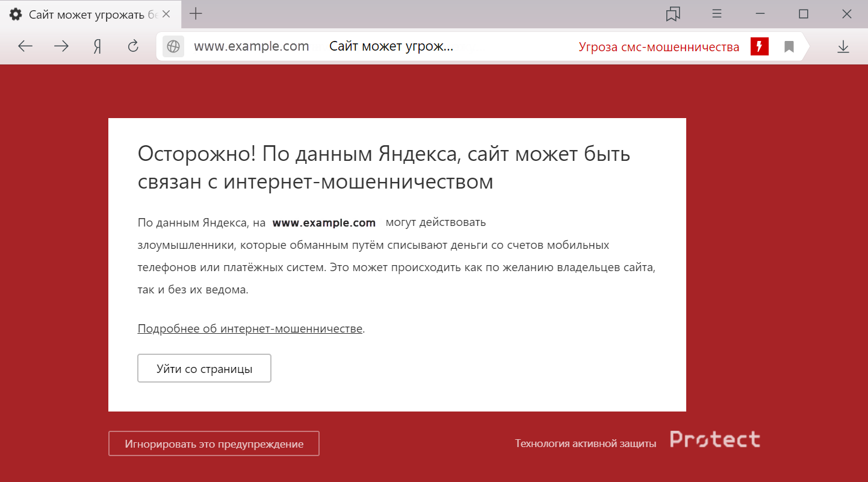Close the 'Сайт может угрожать' tab
The image size is (868, 482).
coord(167,14)
